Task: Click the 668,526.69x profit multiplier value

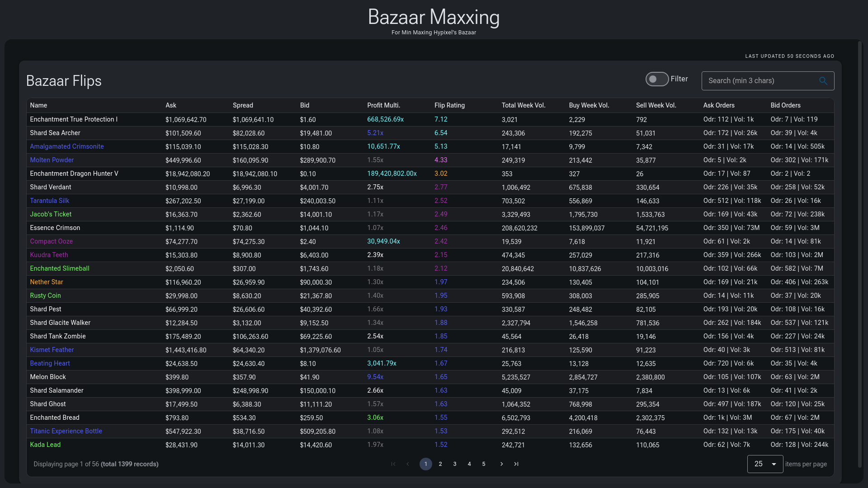Action: (x=385, y=119)
